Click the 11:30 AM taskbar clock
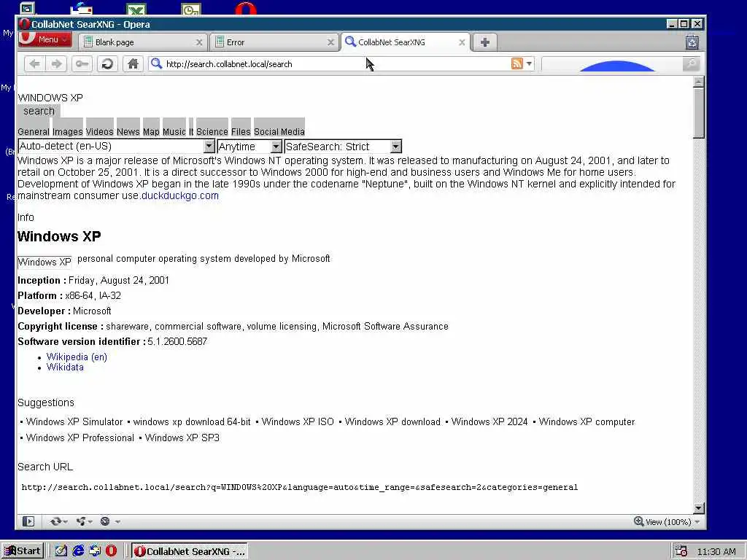Screen dimensions: 747x560 [x=716, y=552]
